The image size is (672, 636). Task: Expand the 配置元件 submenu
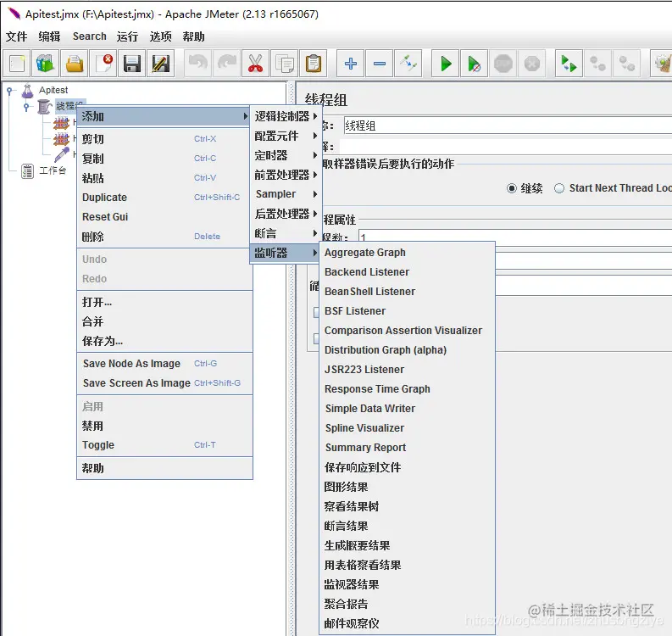click(286, 136)
